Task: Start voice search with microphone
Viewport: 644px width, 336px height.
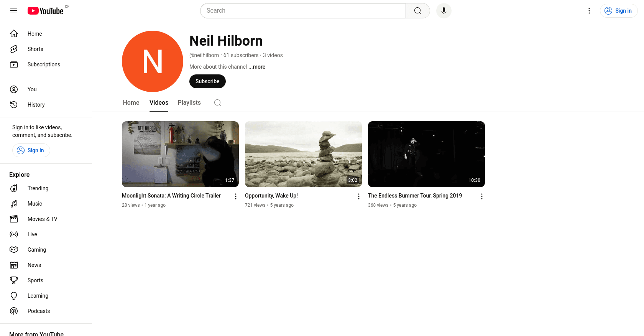Action: point(444,11)
